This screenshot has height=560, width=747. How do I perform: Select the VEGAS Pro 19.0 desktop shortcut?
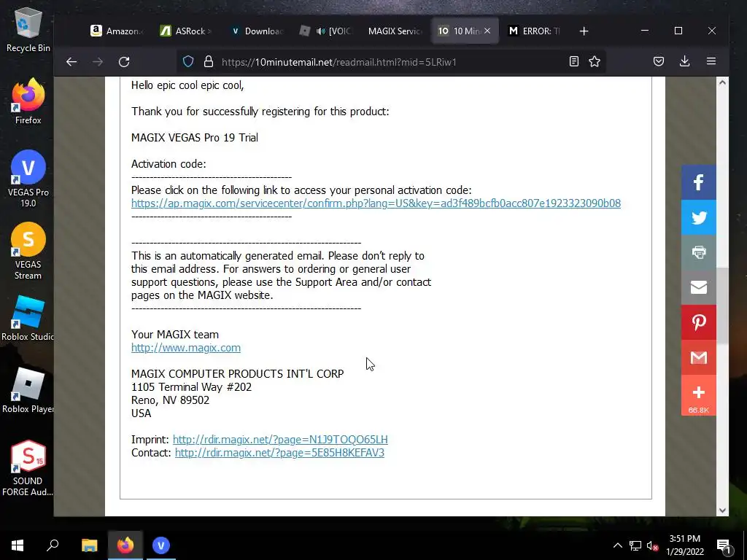pos(28,179)
